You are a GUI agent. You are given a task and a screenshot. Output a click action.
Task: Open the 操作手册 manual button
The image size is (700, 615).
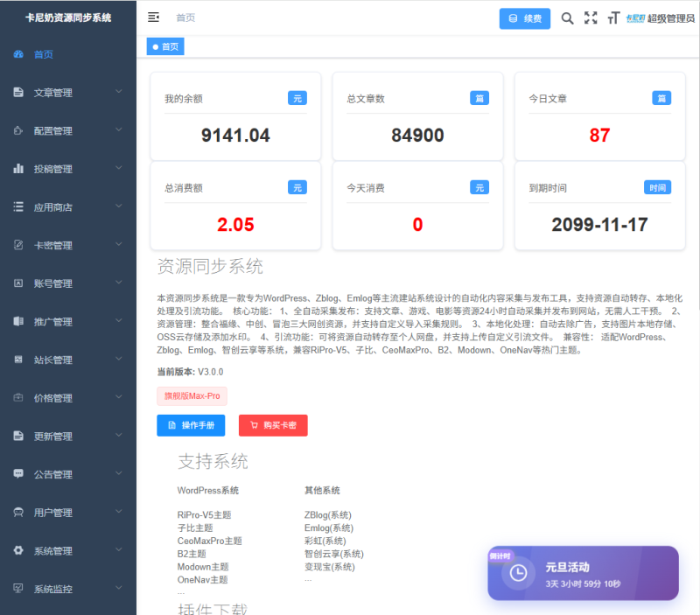[x=191, y=426]
